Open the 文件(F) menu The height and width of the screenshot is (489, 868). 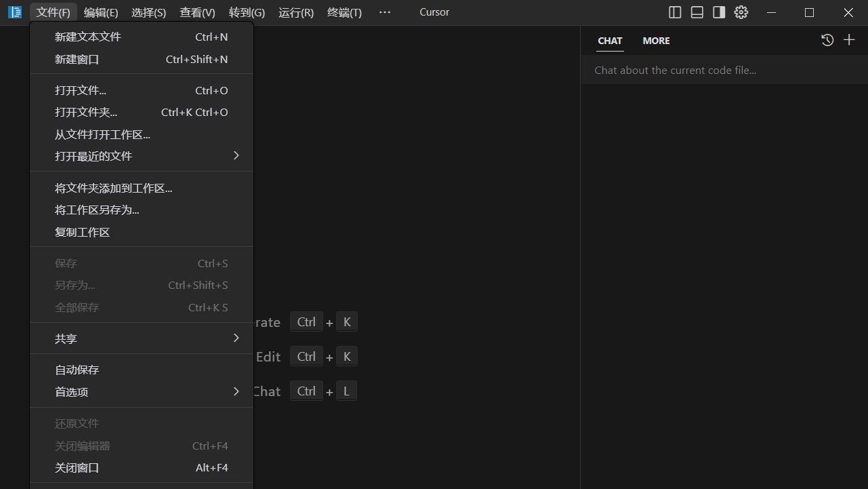[x=54, y=12]
